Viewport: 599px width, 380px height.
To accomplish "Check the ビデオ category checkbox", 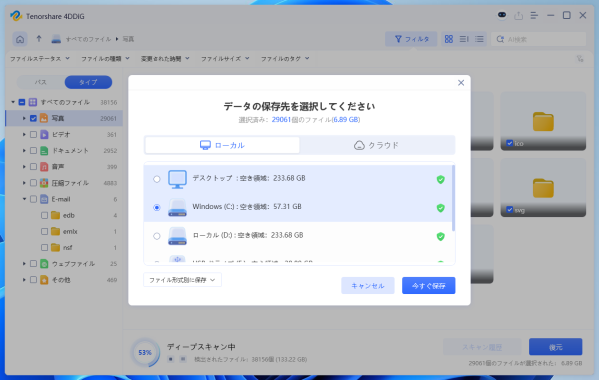I will coord(33,134).
